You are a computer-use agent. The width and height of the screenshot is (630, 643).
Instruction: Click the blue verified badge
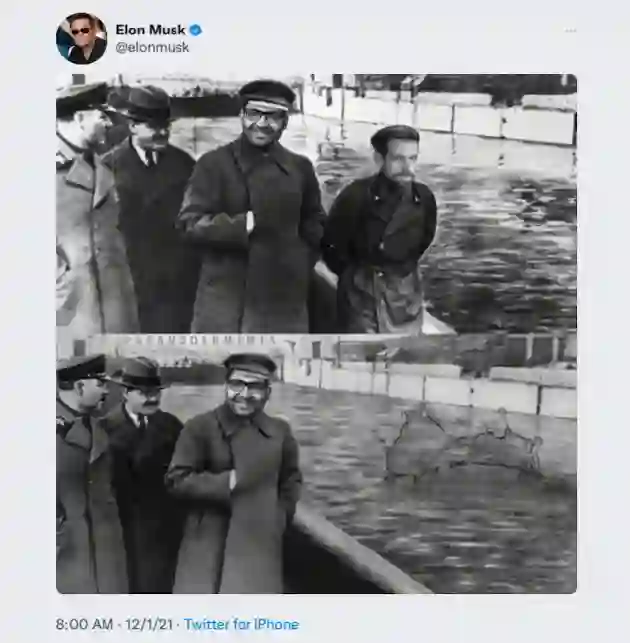tap(196, 30)
